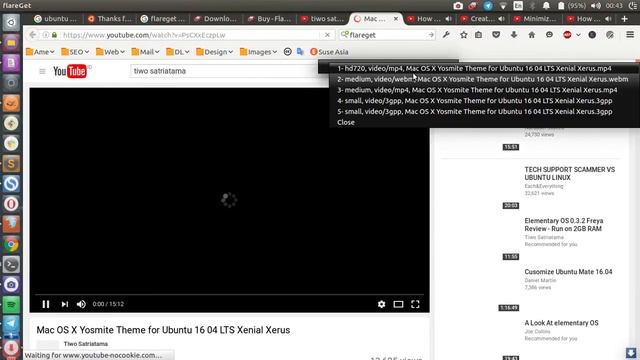Skip to the next video
Screen dimensions: 640x360
coord(64,304)
